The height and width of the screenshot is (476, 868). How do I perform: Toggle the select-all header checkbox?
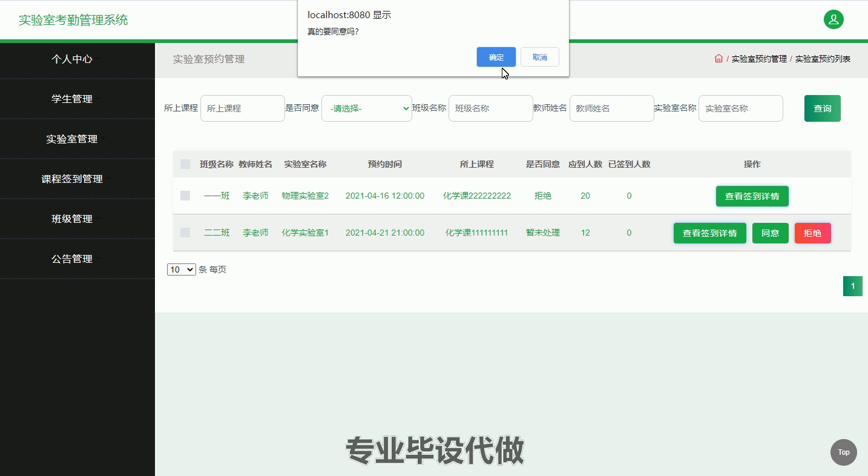[x=185, y=164]
